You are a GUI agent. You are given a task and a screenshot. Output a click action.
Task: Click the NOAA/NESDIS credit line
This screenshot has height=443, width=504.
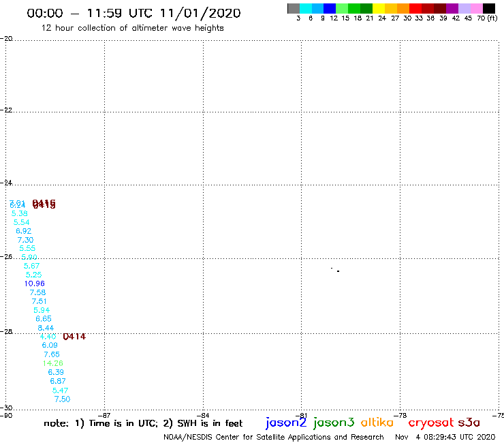pyautogui.click(x=274, y=438)
